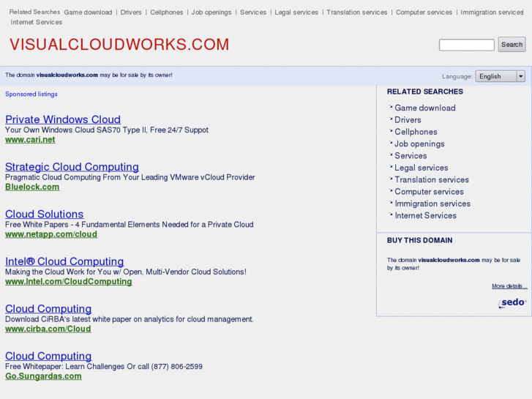This screenshot has height=399, width=532.
Task: Open top bar Cellphones link
Action: tap(167, 12)
